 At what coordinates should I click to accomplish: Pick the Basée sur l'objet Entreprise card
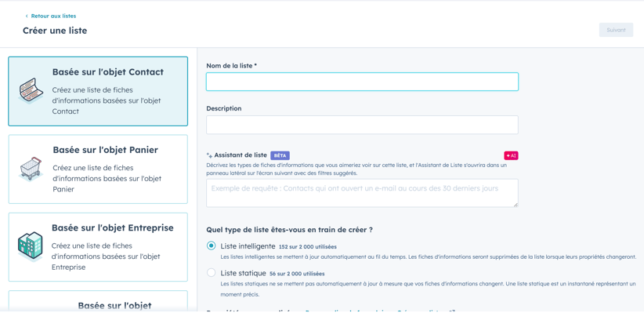(x=98, y=247)
